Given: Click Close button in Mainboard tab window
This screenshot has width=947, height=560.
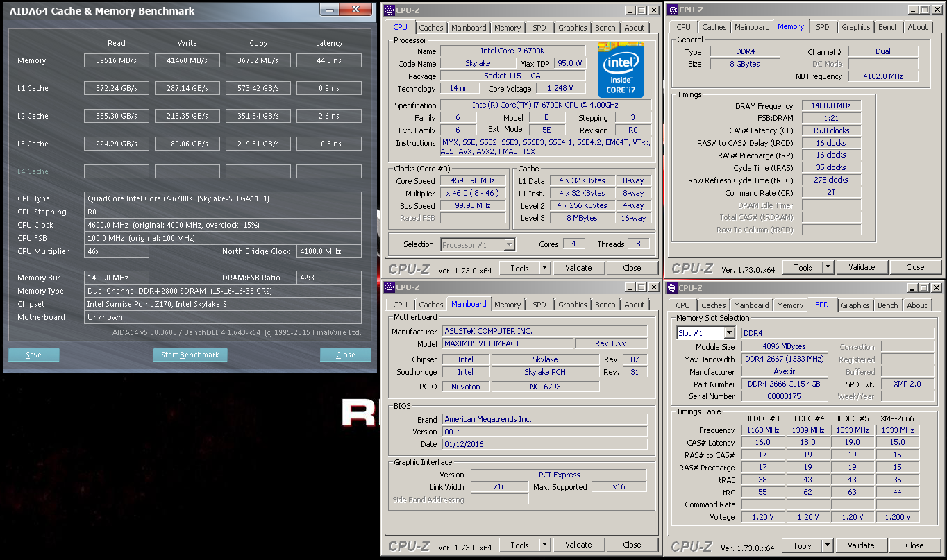Looking at the screenshot, I should 632,545.
